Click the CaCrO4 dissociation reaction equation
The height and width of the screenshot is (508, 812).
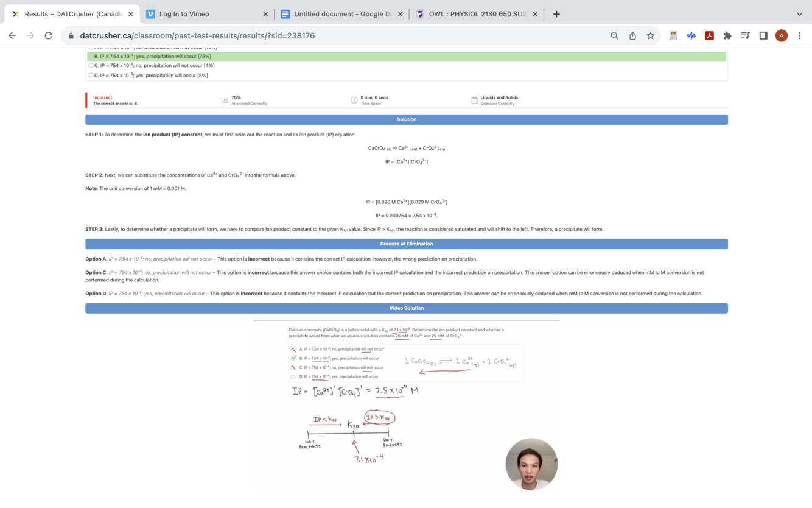(x=407, y=149)
